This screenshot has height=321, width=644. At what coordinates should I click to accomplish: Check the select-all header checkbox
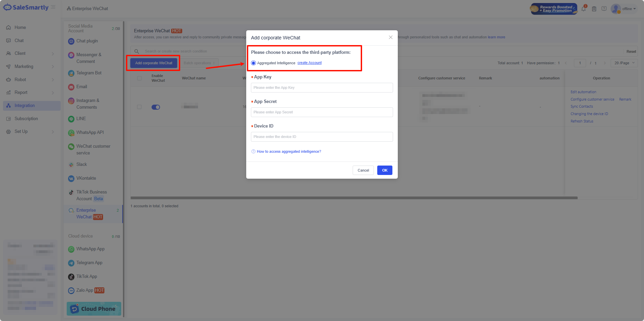point(139,78)
